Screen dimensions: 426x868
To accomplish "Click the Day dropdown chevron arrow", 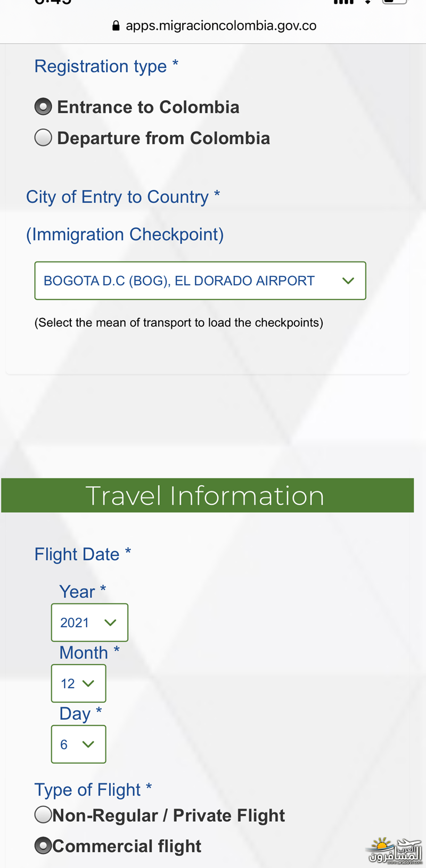I will (88, 744).
